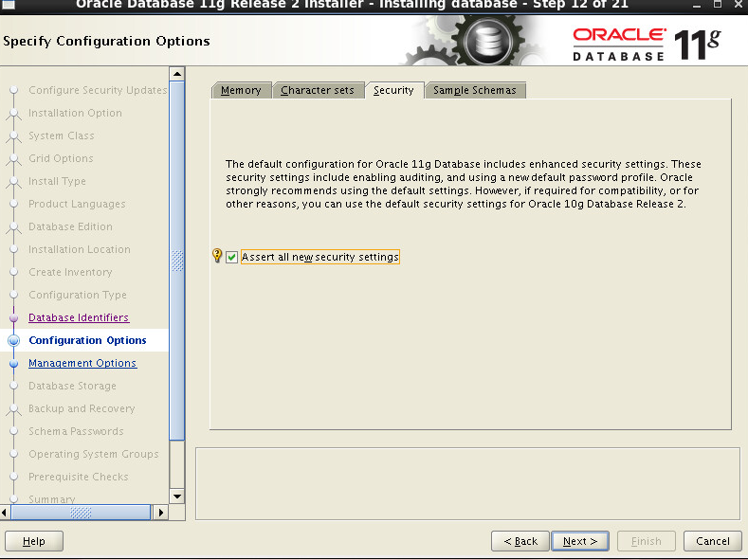The height and width of the screenshot is (560, 748).
Task: Click the System Class step text
Action: pyautogui.click(x=61, y=135)
